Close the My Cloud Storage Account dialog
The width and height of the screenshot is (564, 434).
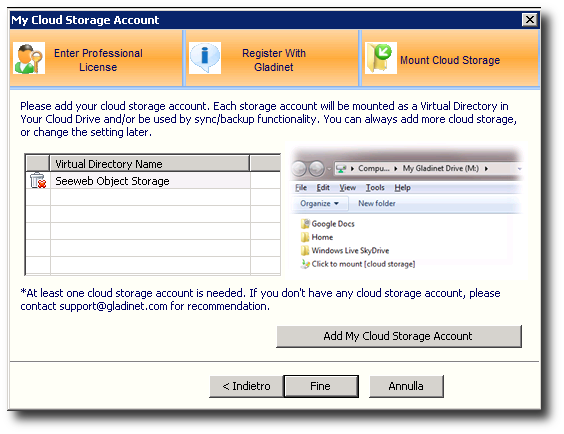[x=529, y=19]
